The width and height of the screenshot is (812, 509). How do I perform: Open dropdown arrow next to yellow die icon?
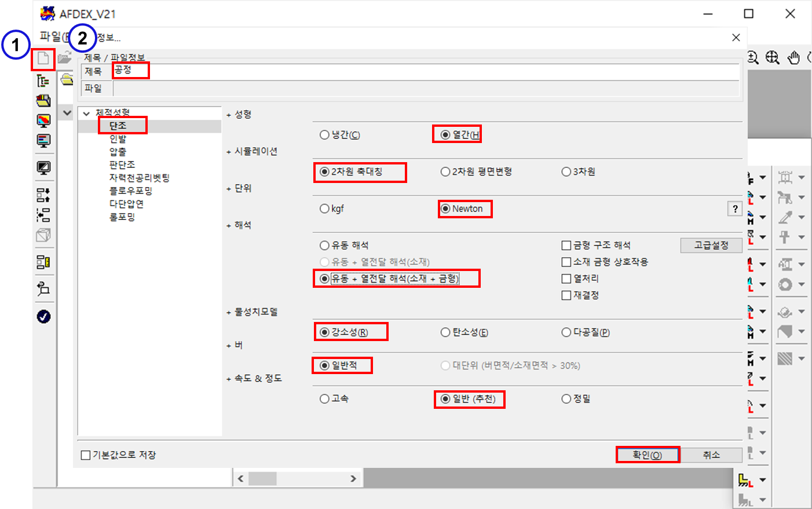point(763,480)
